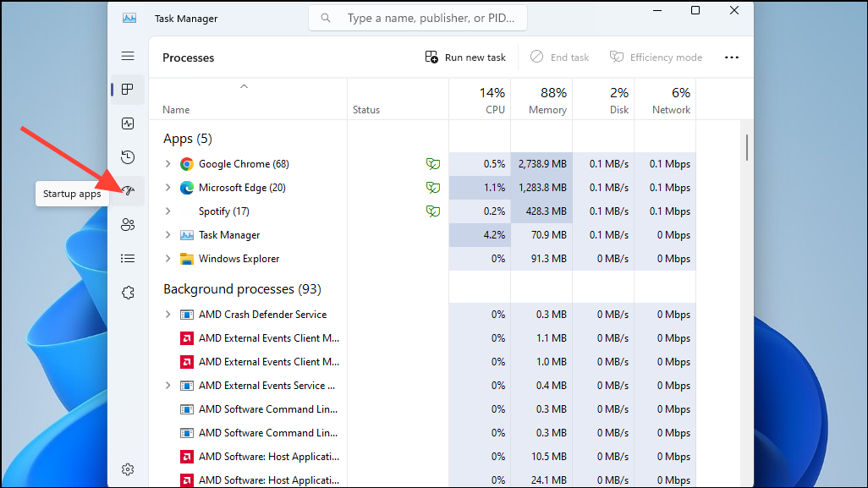Image resolution: width=868 pixels, height=488 pixels.
Task: Click Chrome's 2,738.9 MB memory value
Action: (542, 164)
